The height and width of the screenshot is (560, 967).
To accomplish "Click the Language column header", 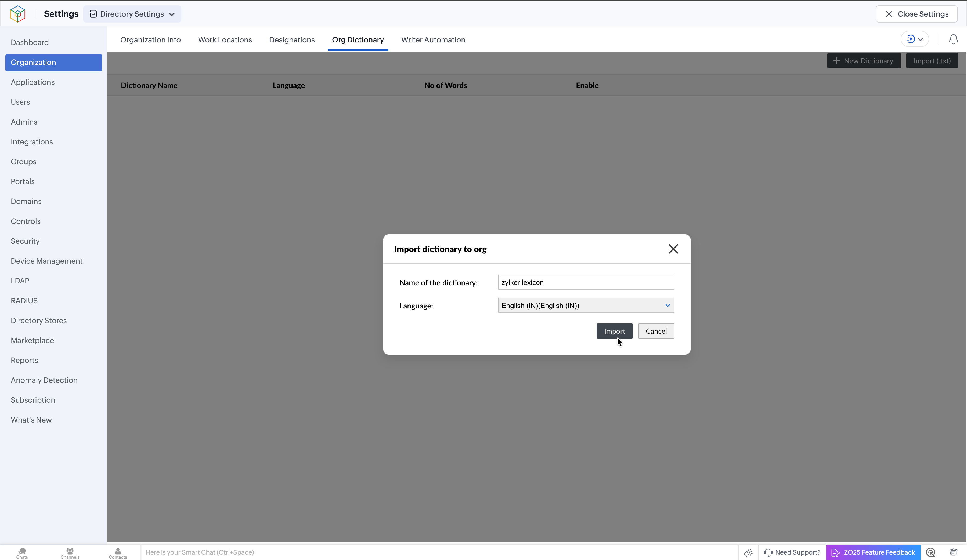I will tap(288, 86).
